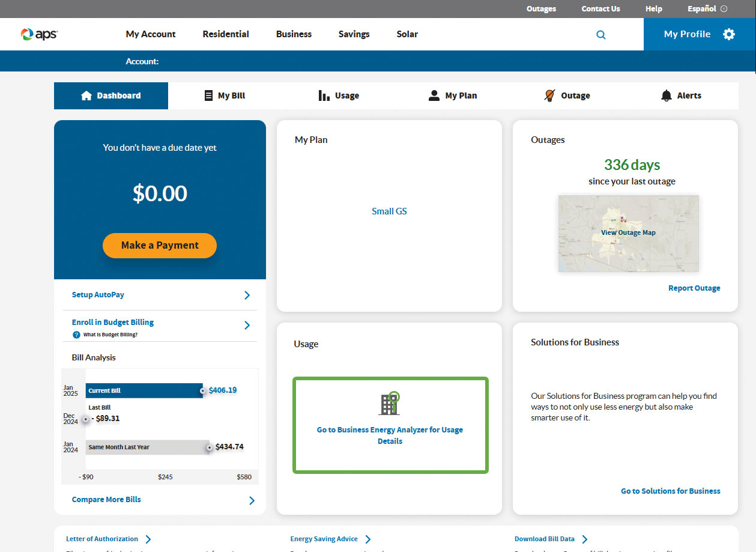Switch to the My Bill tab
756x552 pixels.
tap(225, 96)
